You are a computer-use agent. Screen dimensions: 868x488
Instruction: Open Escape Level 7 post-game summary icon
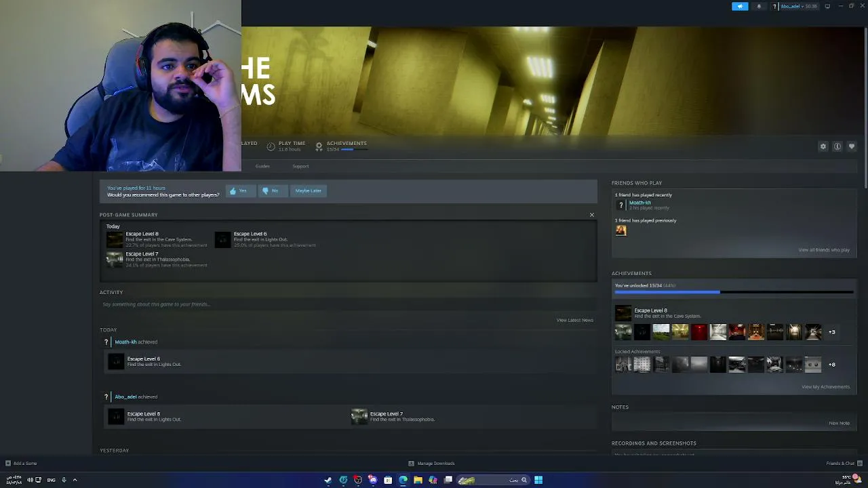click(x=115, y=259)
